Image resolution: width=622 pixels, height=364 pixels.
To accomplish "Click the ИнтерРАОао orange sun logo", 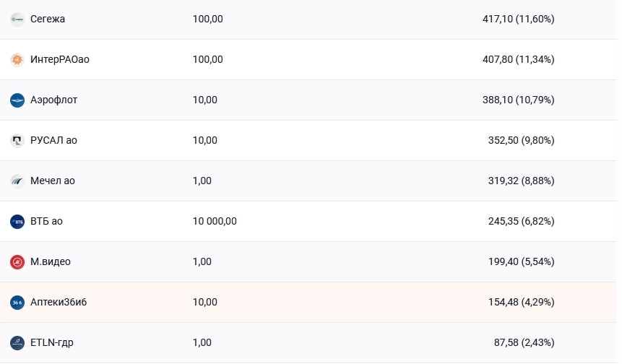I will pyautogui.click(x=17, y=59).
